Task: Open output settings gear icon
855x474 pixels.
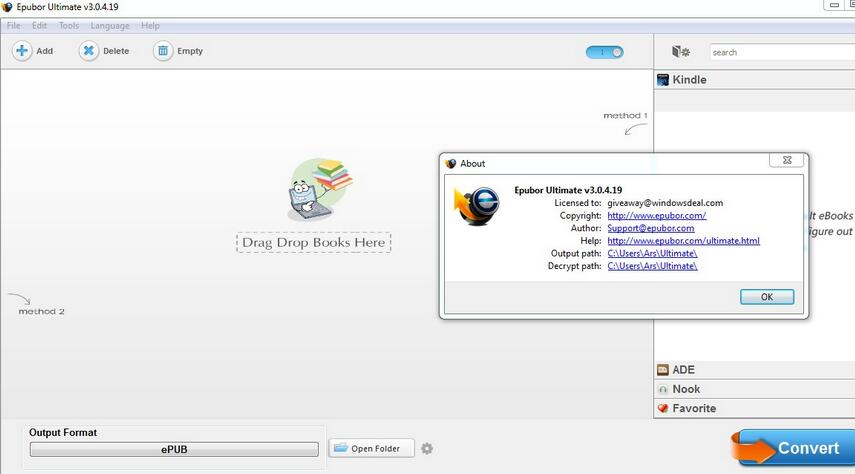Action: click(427, 448)
